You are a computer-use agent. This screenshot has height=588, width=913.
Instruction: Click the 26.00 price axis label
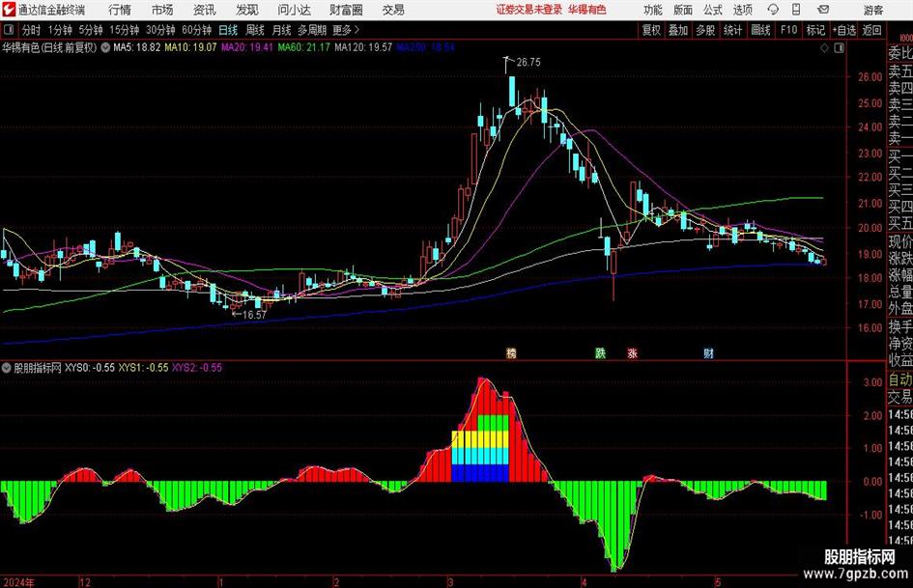click(x=870, y=77)
